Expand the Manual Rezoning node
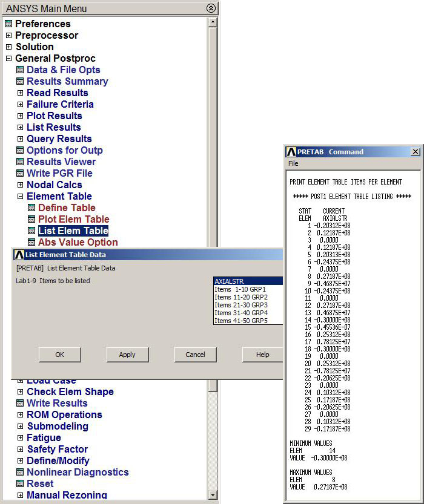This screenshot has width=424, height=504. 20,496
